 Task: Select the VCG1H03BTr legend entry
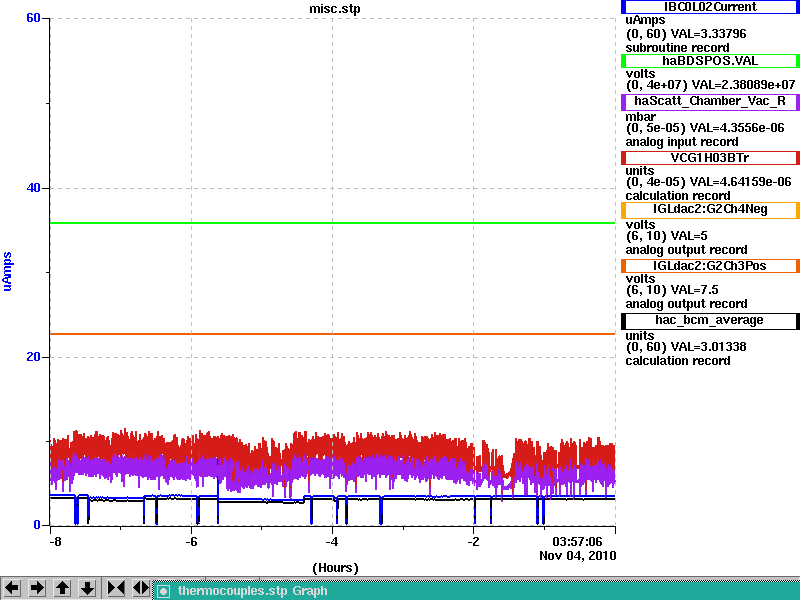coord(710,158)
